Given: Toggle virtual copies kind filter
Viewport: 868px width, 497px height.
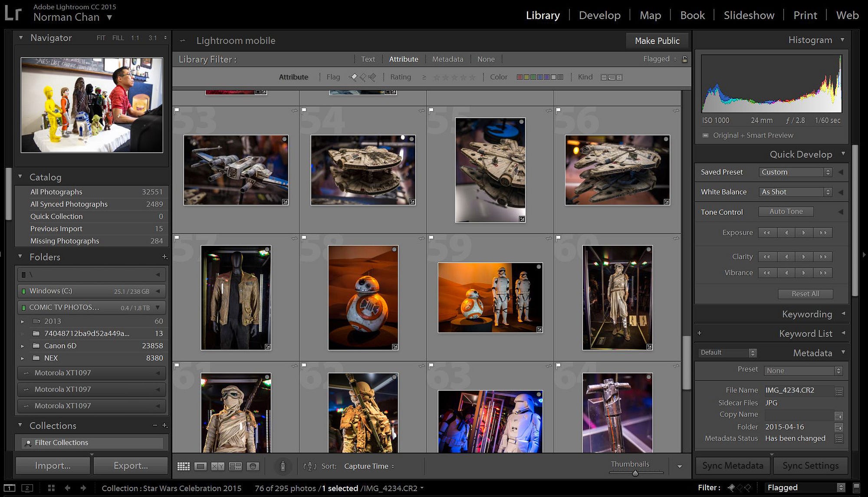Looking at the screenshot, I should pyautogui.click(x=612, y=77).
